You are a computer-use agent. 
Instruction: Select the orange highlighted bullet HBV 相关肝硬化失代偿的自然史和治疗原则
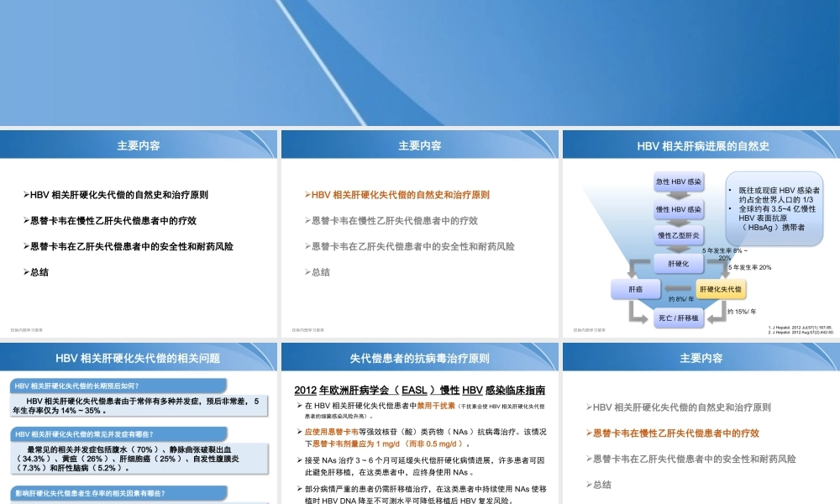[402, 194]
